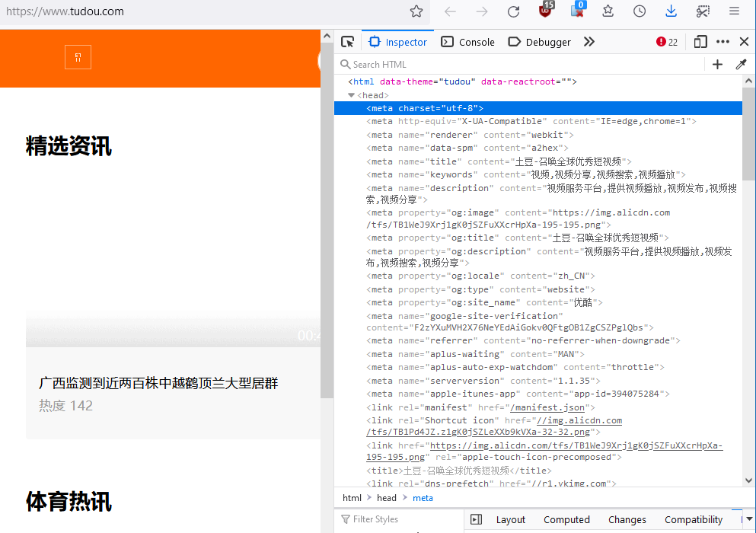This screenshot has width=756, height=533.
Task: Switch to the Console tab
Action: pyautogui.click(x=468, y=42)
